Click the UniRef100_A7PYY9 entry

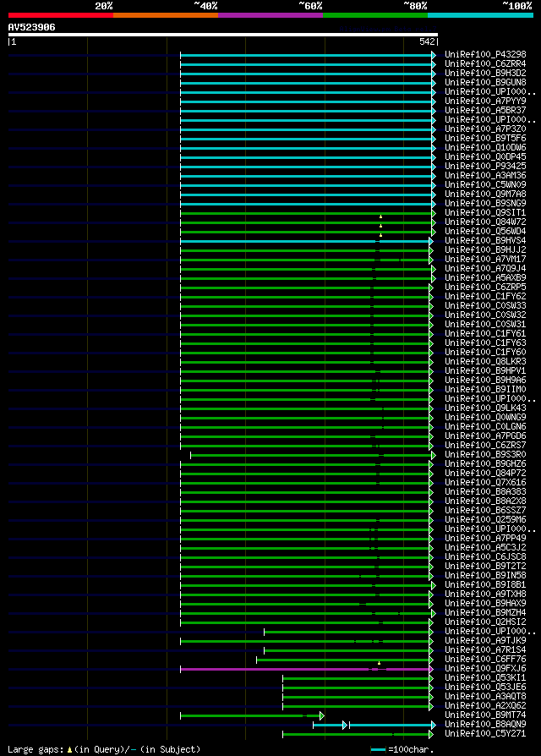[485, 101]
